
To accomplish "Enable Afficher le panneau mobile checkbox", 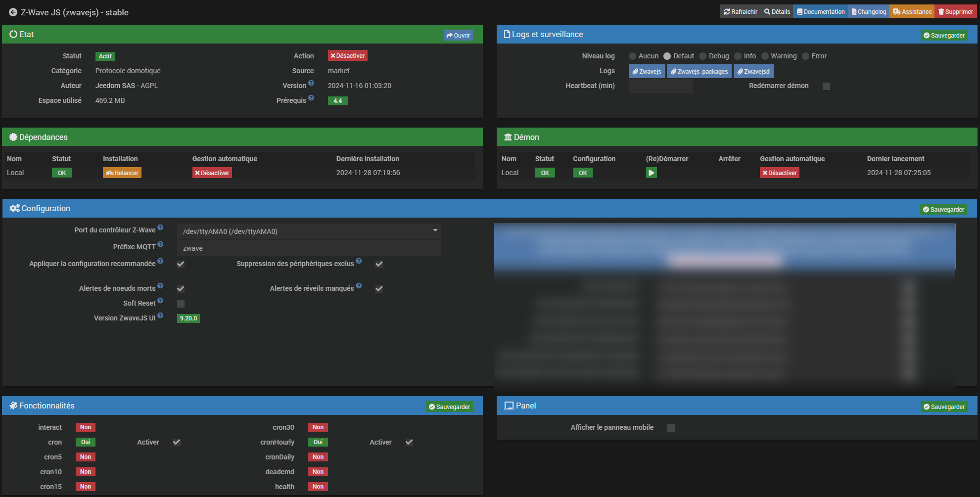I will [671, 428].
